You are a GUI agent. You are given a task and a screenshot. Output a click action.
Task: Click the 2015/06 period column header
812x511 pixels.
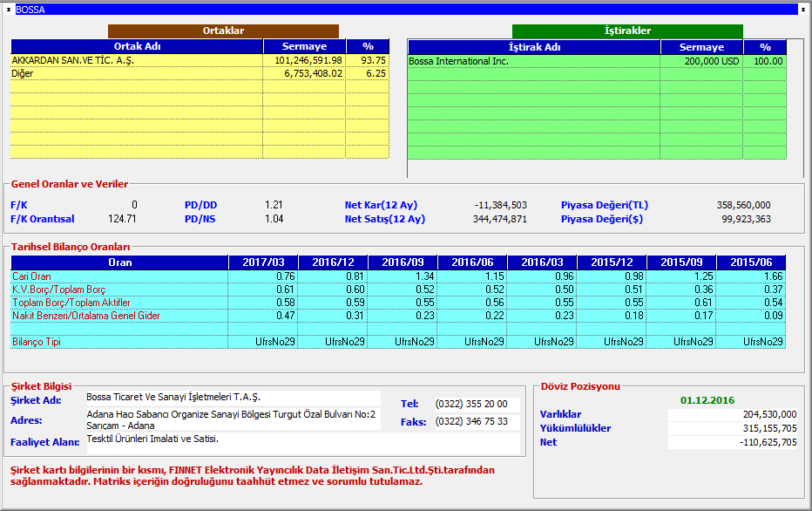click(751, 262)
